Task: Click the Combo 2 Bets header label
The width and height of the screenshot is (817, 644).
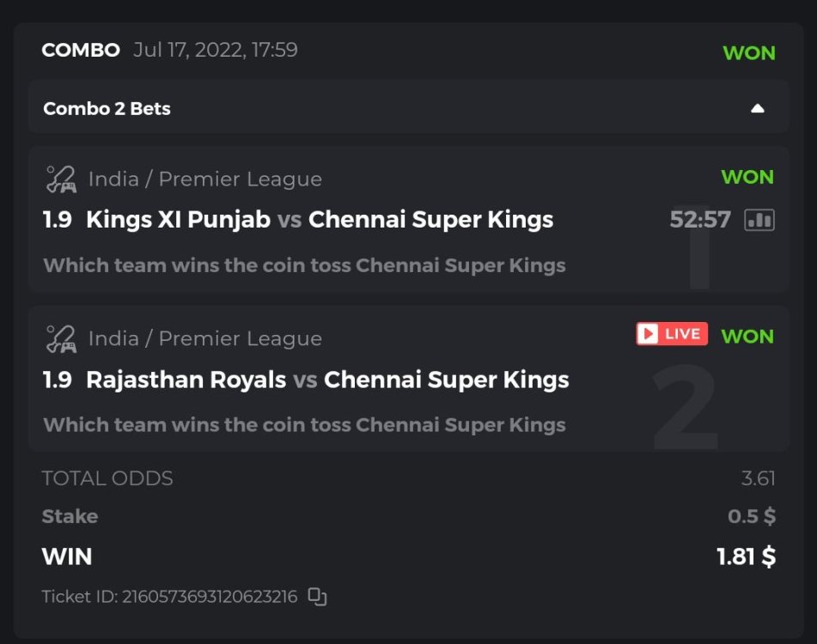Action: click(107, 109)
